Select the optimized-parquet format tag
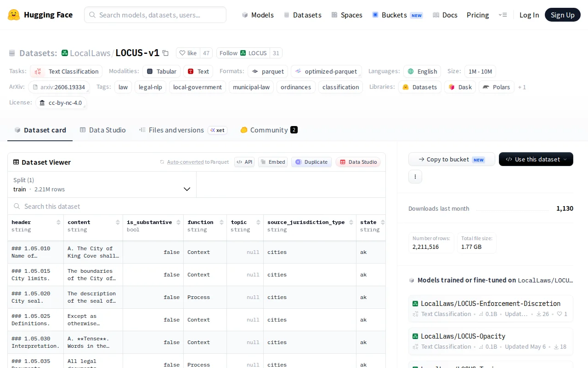 [x=326, y=71]
